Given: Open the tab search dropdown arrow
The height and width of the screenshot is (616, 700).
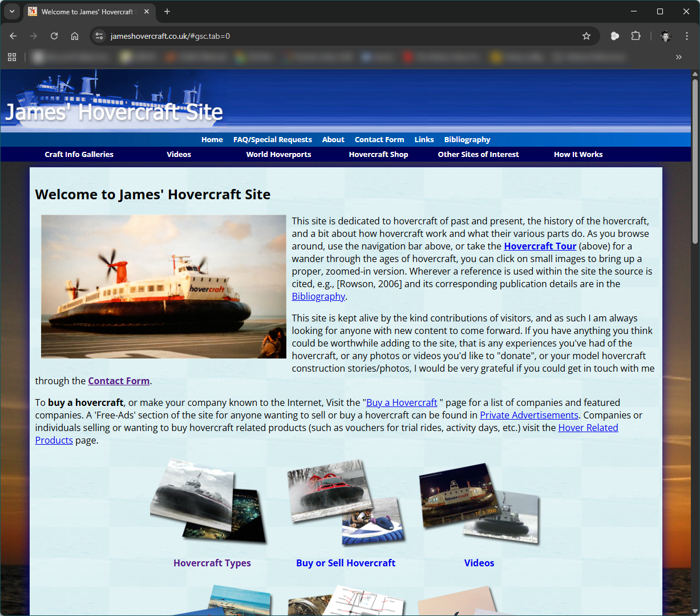Looking at the screenshot, I should [11, 11].
